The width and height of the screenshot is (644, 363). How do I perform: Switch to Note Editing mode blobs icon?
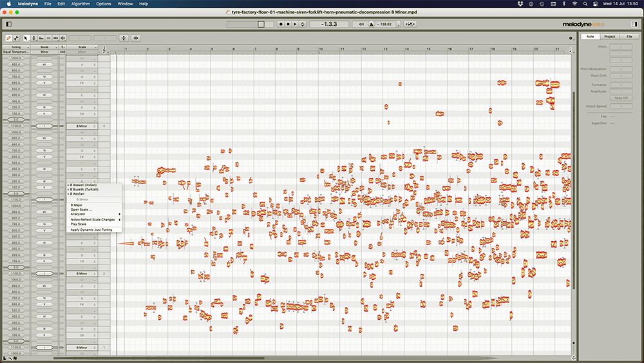(8, 38)
